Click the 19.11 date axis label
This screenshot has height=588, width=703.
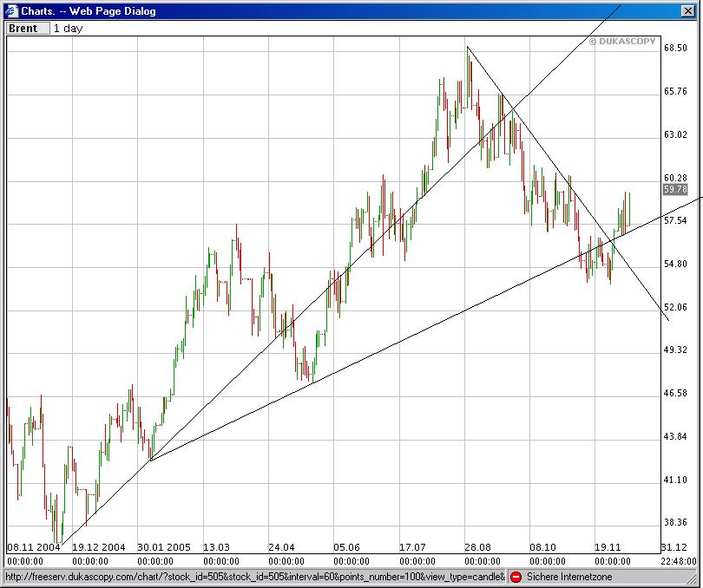point(608,547)
